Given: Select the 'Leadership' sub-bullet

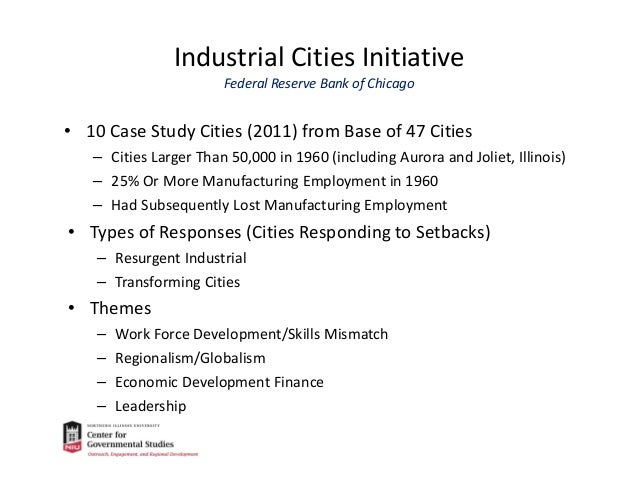Looking at the screenshot, I should [x=151, y=406].
